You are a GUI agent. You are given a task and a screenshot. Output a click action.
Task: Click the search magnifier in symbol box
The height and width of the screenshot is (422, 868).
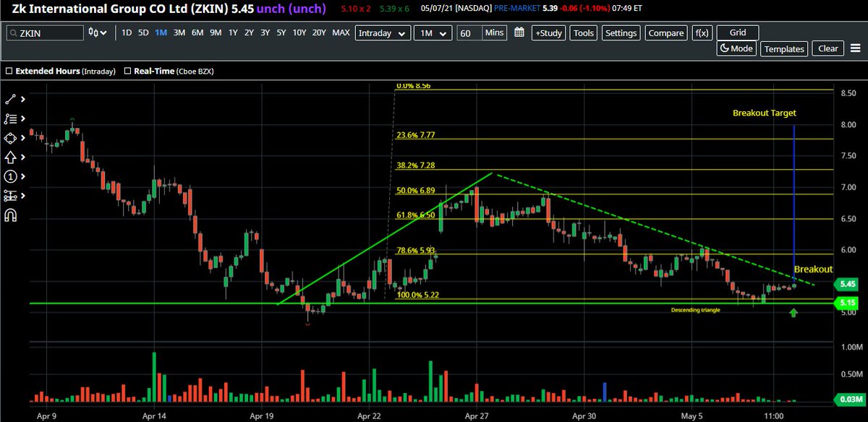coord(13,33)
